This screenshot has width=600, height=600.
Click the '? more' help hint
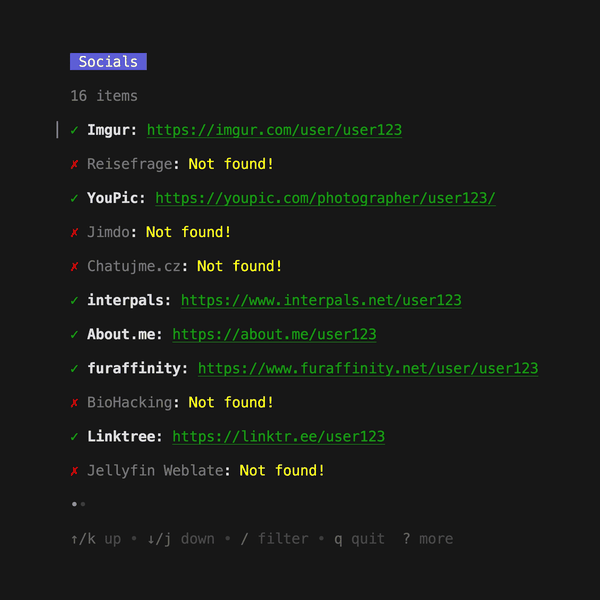tap(427, 539)
